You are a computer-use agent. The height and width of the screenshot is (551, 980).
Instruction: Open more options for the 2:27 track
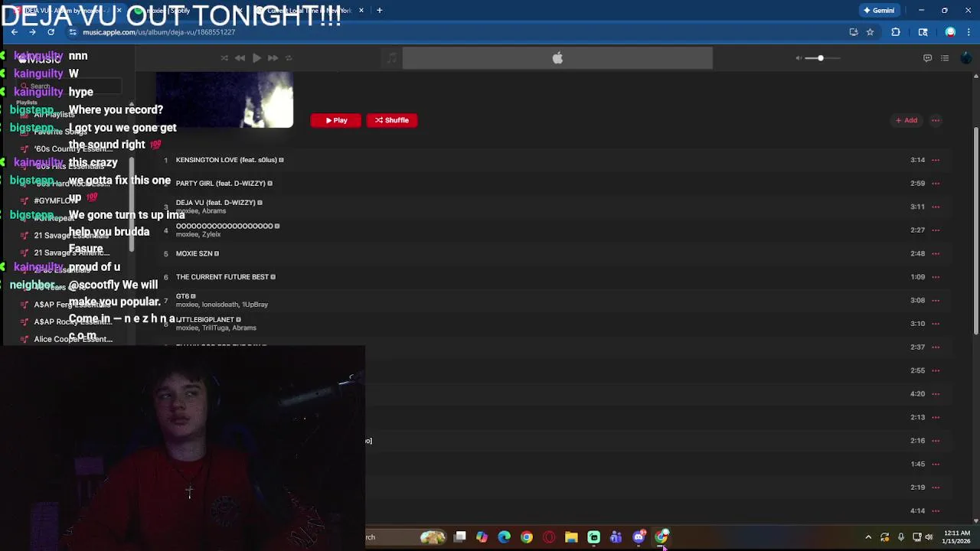[x=936, y=230]
